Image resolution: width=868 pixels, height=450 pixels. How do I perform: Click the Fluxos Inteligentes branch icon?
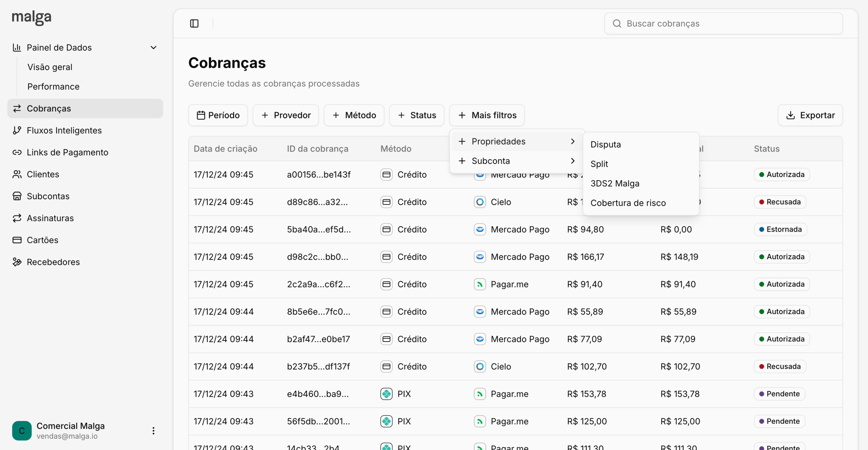tap(17, 130)
